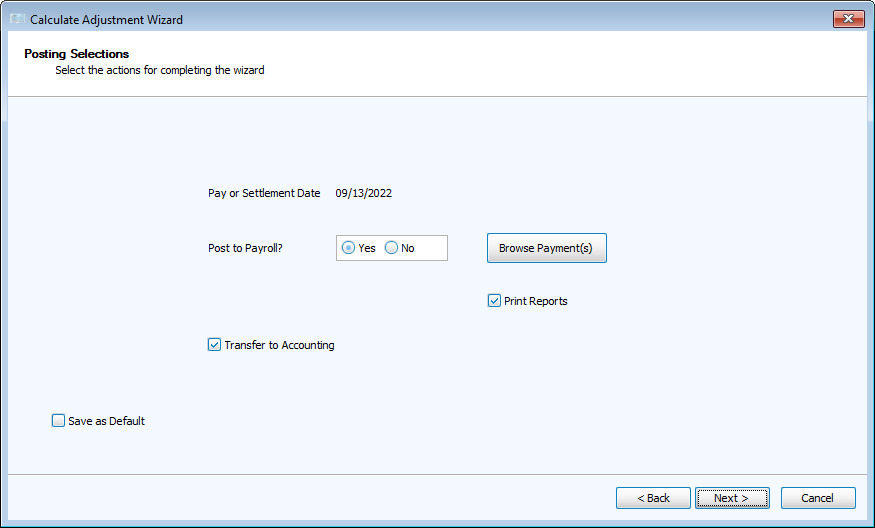Click the Calculate Adjustment Wizard title text

click(106, 20)
